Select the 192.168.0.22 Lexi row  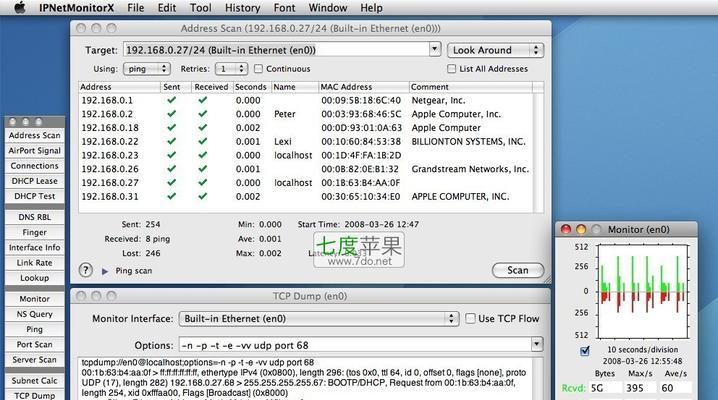coord(305,141)
